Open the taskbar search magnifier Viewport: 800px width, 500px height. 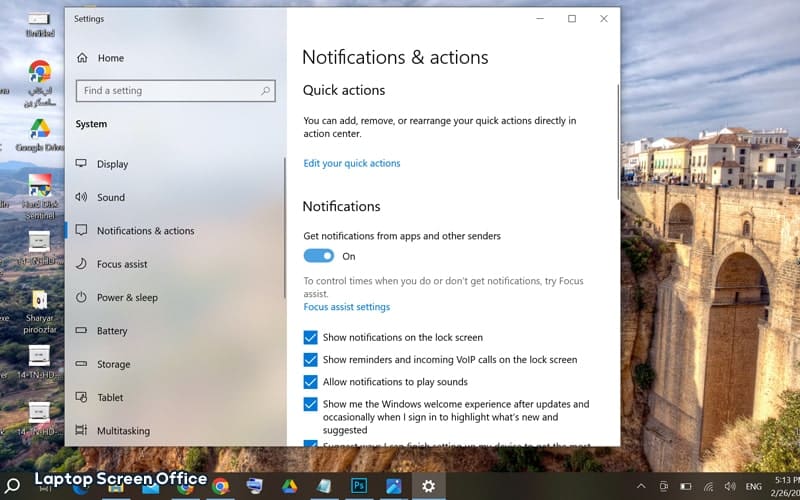[x=12, y=485]
